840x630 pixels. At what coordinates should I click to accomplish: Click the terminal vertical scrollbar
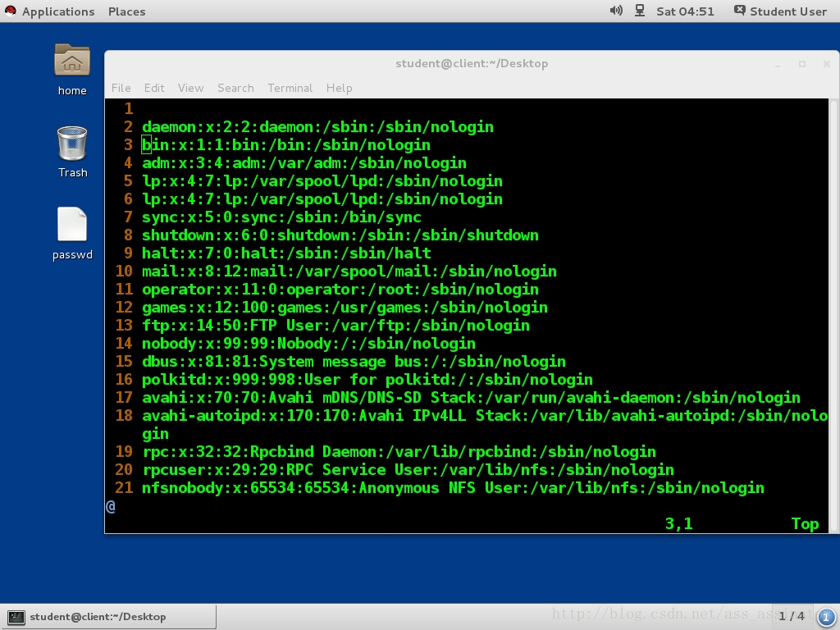click(833, 316)
